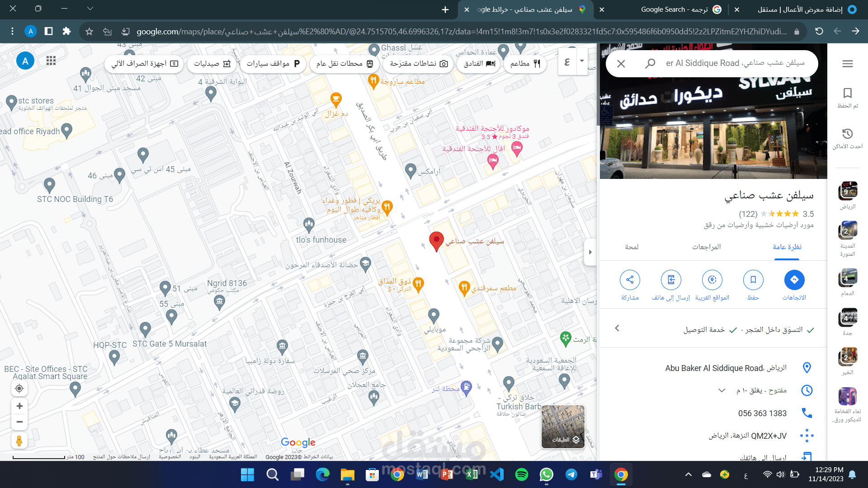Click the phone number 056 363 1383
Screen dimensions: 868x488
(762, 413)
